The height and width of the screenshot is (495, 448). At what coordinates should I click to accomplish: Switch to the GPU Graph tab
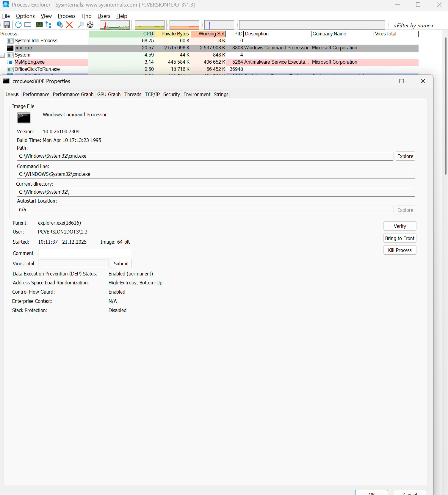[x=109, y=94]
